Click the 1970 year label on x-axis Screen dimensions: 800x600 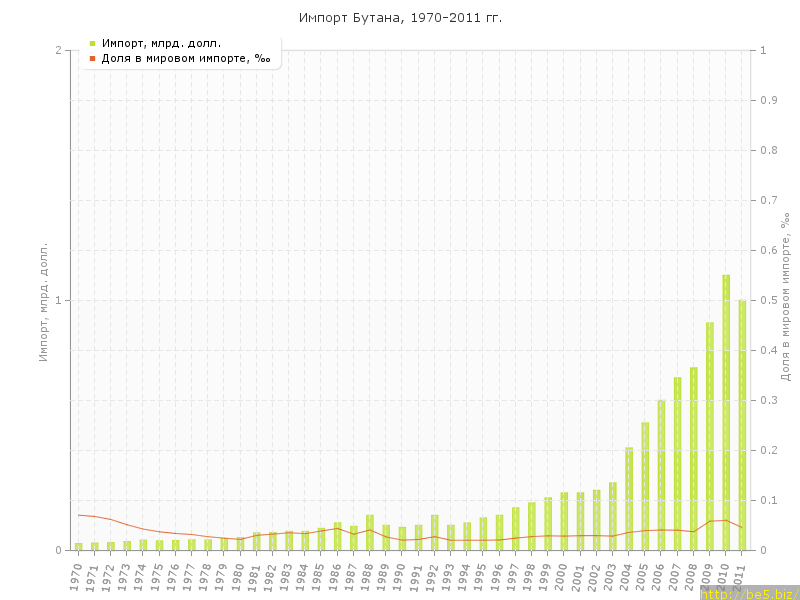click(x=76, y=576)
